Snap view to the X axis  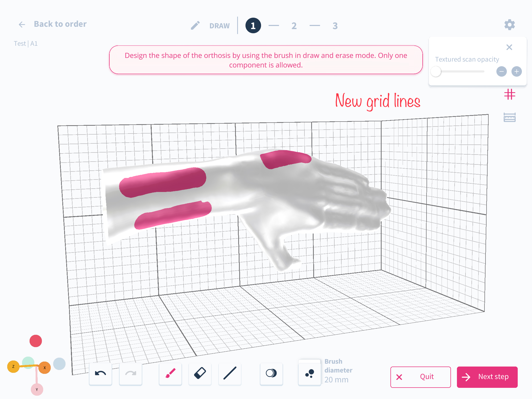[x=45, y=368]
